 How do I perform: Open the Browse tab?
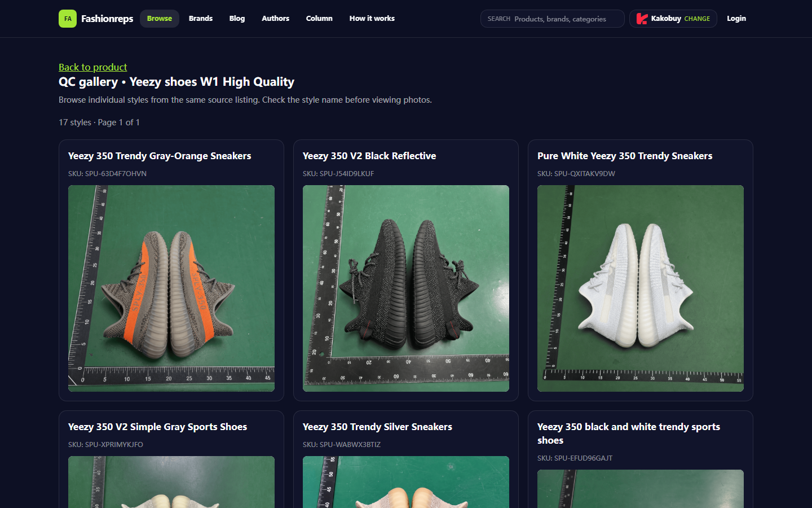click(x=160, y=19)
